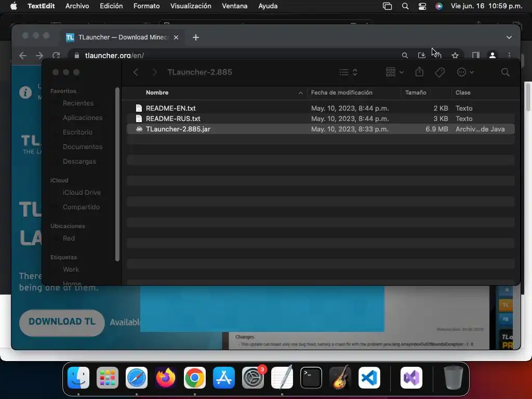This screenshot has height=399, width=532.
Task: Open GarageBand in the Dock
Action: point(340,378)
